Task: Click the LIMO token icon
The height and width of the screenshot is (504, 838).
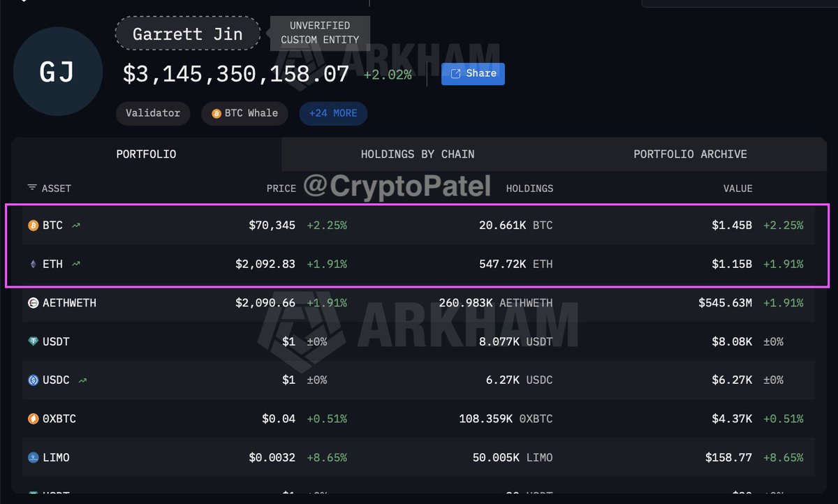Action: tap(33, 458)
